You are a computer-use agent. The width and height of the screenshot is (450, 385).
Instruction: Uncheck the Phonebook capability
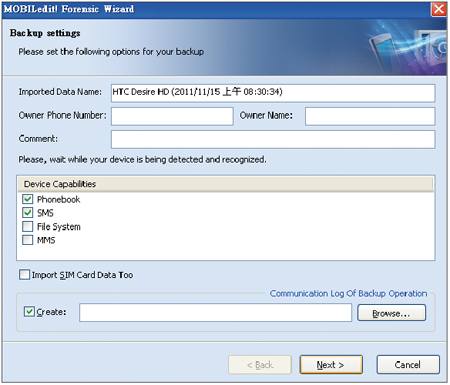click(x=28, y=199)
